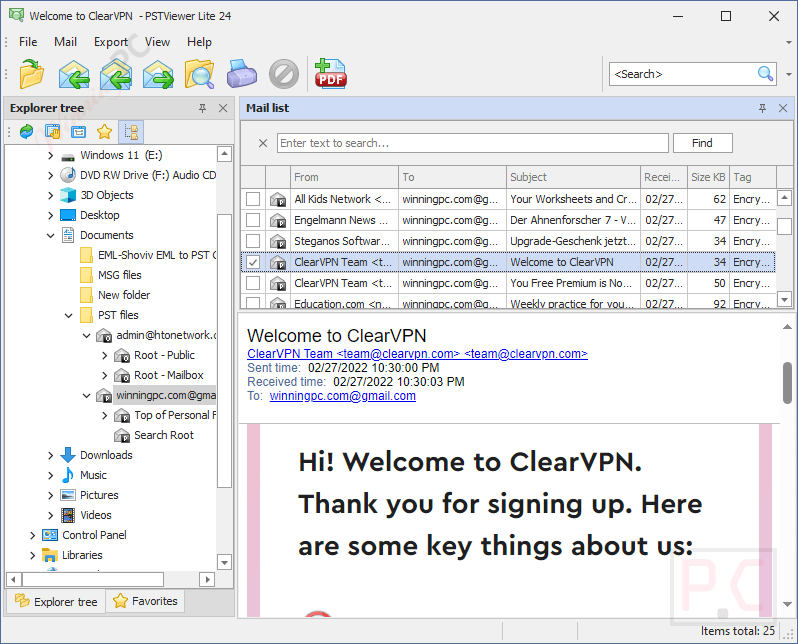This screenshot has height=644, width=798.
Task: Click the 'Enter text to search' field
Action: 473,143
